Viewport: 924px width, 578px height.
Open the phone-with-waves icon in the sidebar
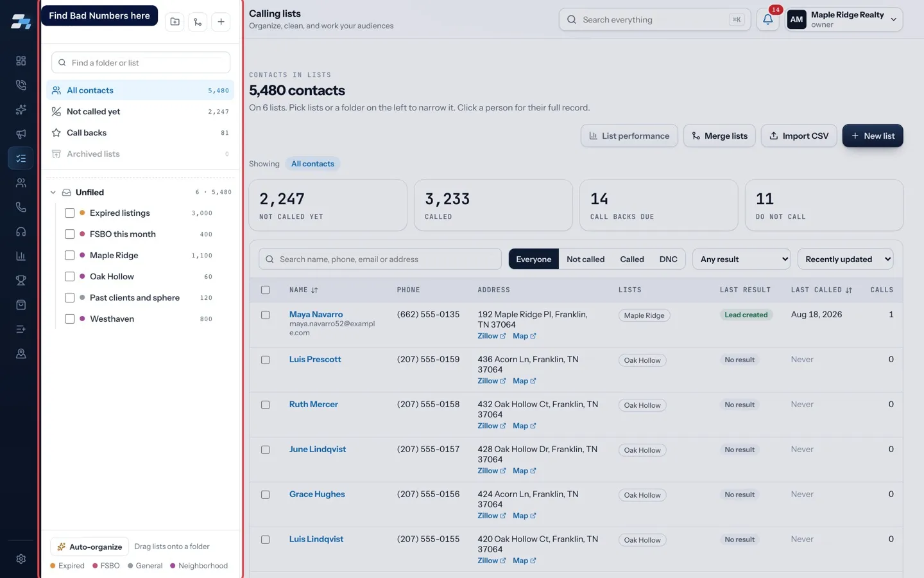[x=21, y=85]
